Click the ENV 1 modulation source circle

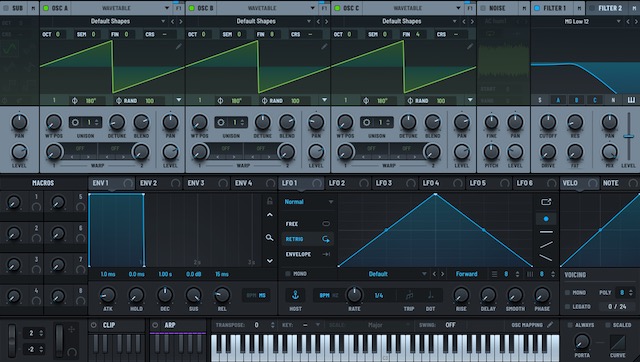(x=128, y=183)
